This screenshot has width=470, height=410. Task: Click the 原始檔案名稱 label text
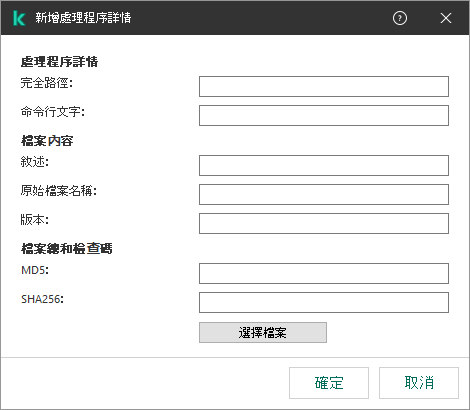click(59, 191)
